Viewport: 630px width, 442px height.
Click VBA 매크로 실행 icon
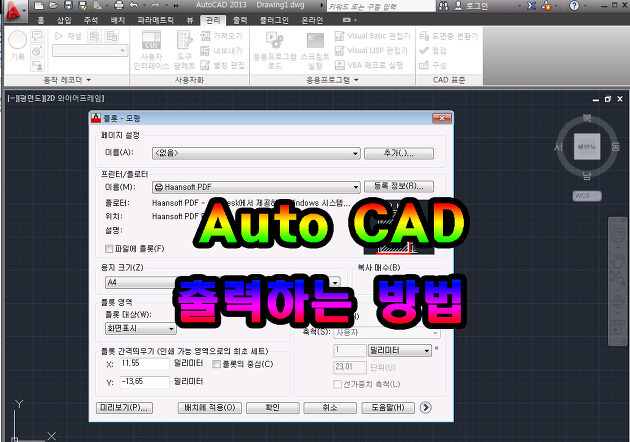[x=340, y=65]
